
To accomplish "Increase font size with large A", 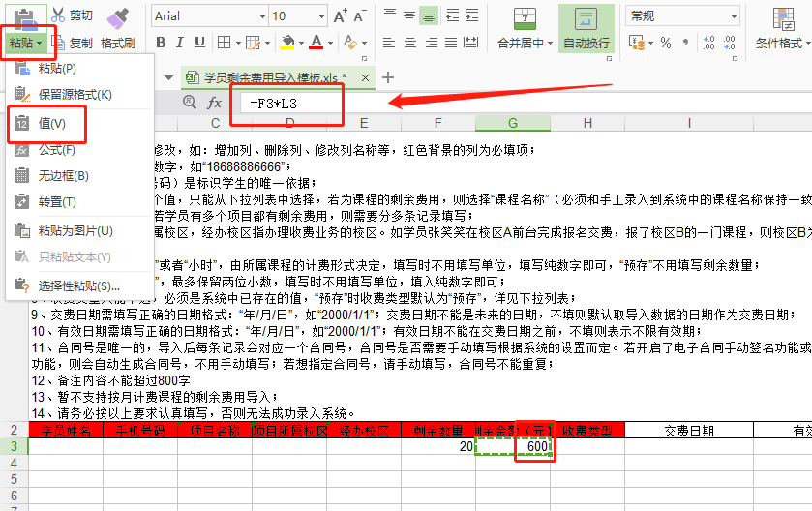I will click(x=341, y=16).
